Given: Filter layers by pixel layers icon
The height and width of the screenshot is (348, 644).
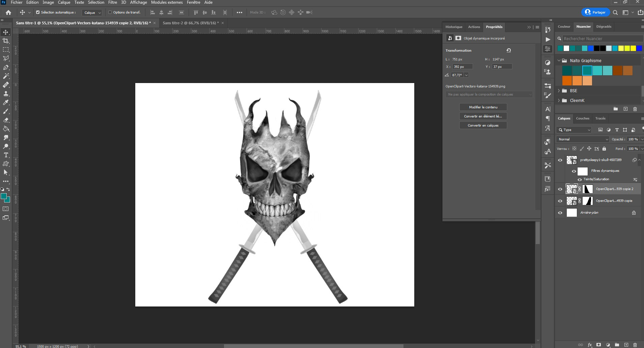Looking at the screenshot, I should tap(600, 130).
